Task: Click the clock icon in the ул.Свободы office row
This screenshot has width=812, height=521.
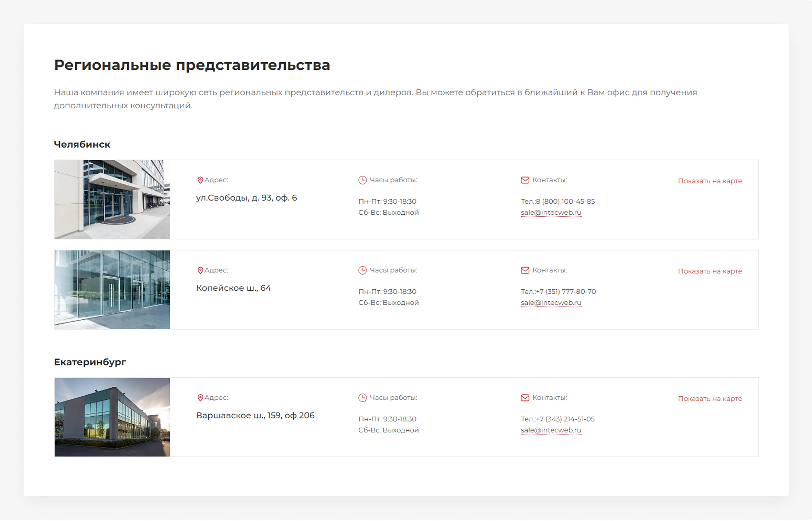Action: coord(362,180)
